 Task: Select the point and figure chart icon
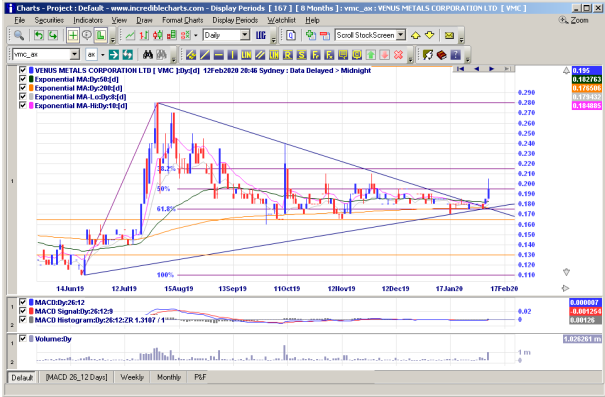pyautogui.click(x=185, y=35)
